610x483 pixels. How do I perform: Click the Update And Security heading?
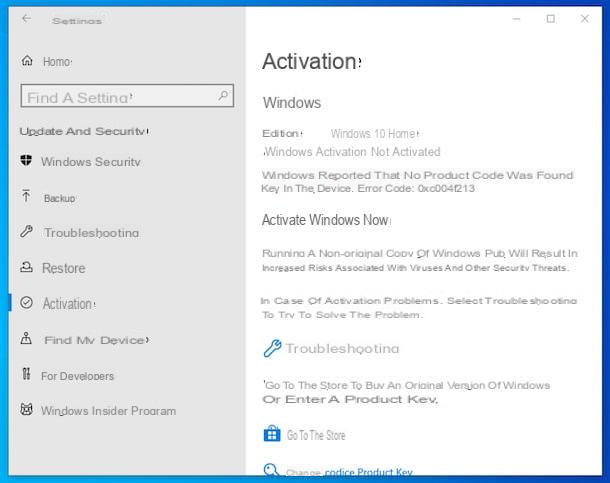click(84, 131)
